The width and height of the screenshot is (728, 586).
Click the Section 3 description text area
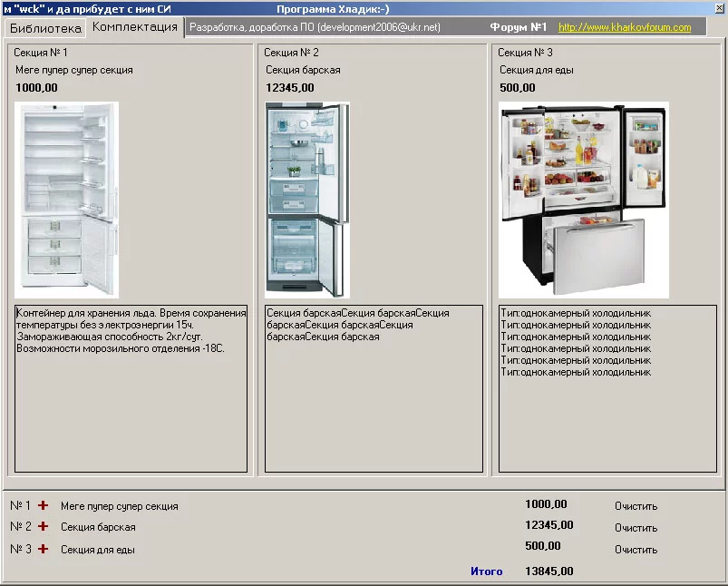pyautogui.click(x=607, y=388)
